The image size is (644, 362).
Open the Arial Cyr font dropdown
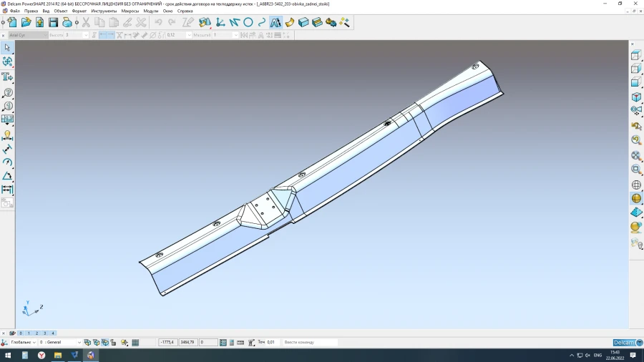[x=29, y=35]
